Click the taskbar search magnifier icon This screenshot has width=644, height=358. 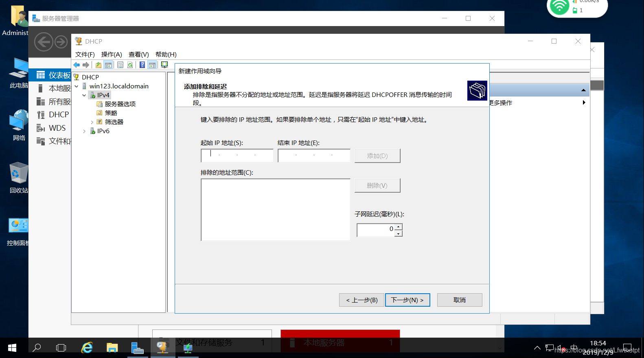tap(37, 348)
